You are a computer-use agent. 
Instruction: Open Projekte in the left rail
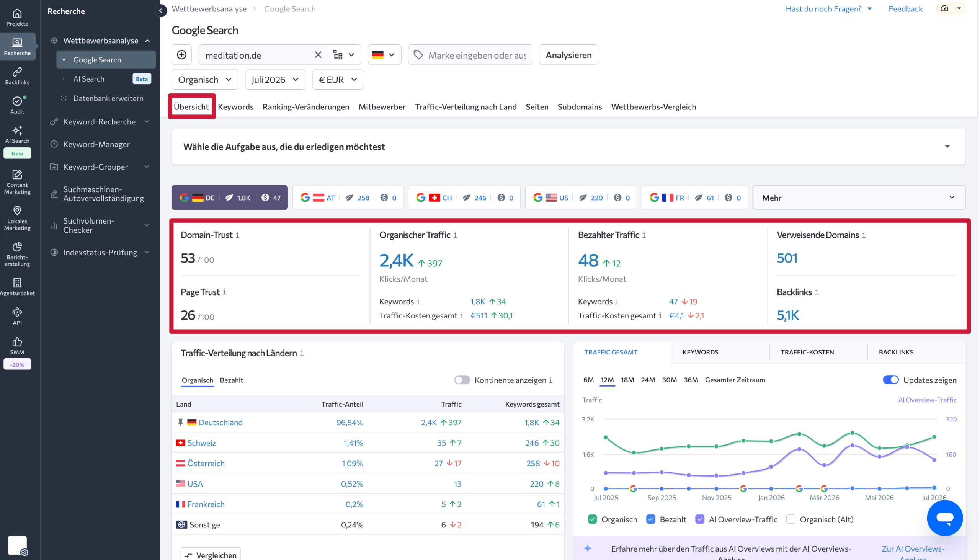click(x=17, y=18)
